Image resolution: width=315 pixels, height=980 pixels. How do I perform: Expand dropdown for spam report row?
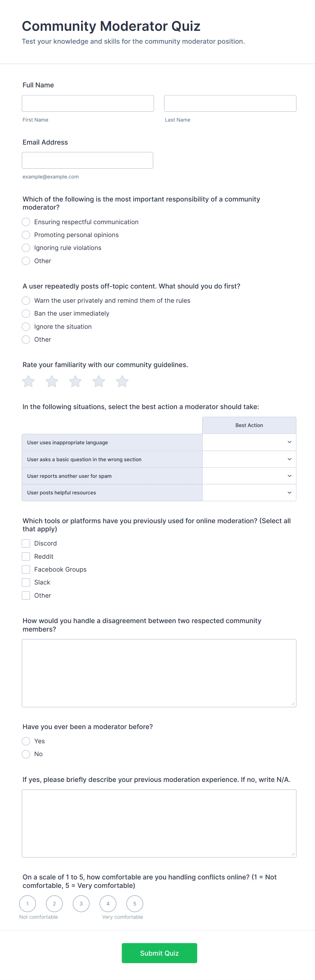[249, 476]
